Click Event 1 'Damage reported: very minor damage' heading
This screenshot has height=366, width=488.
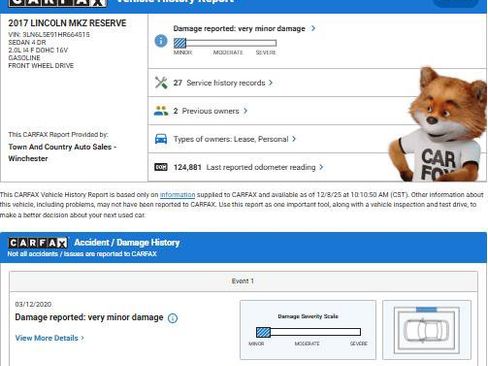89,317
